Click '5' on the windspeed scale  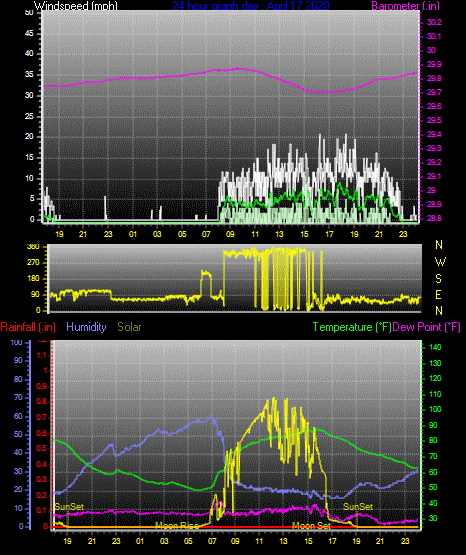(32, 199)
